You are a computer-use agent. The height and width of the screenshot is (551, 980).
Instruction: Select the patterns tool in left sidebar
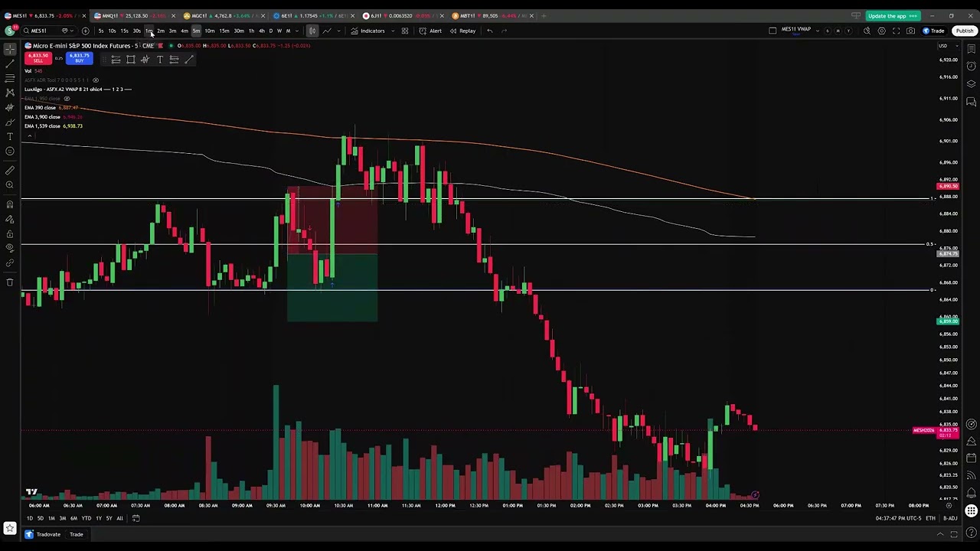point(10,93)
